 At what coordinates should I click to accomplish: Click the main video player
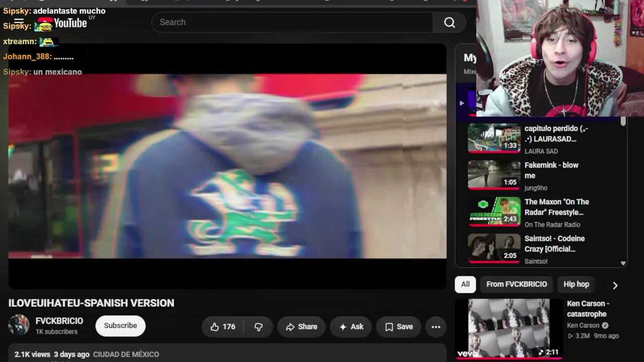[x=227, y=166]
